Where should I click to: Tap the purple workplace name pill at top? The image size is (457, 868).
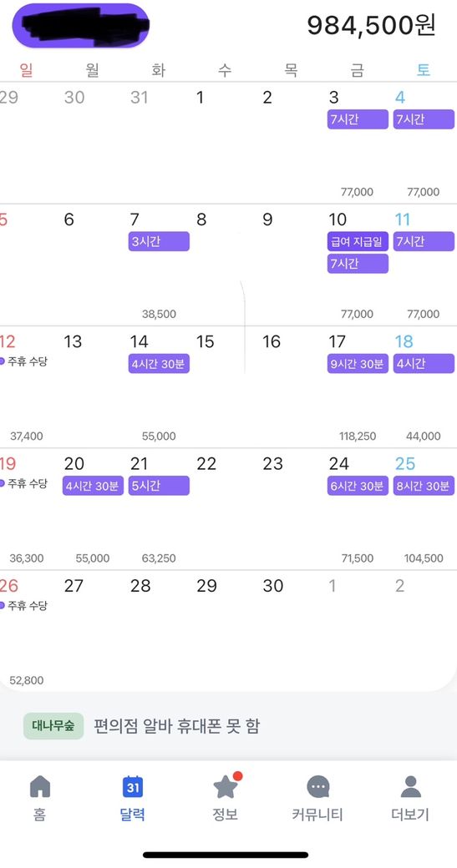coord(81,26)
